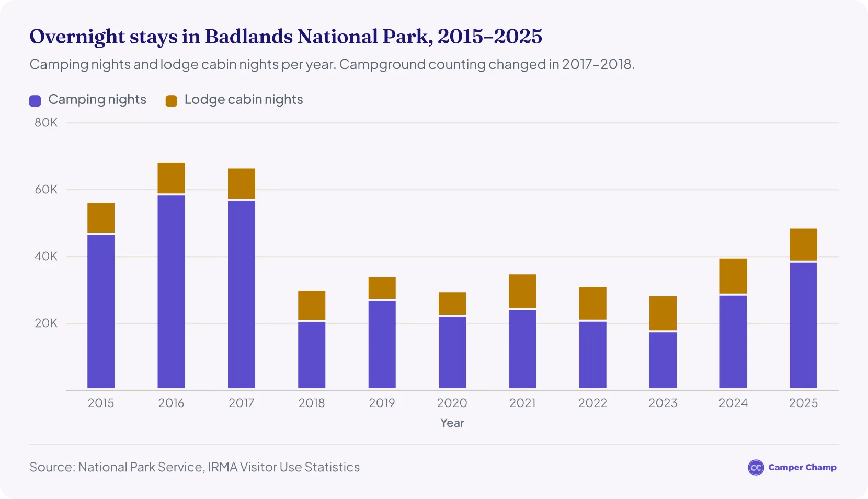868x499 pixels.
Task: Select the Camping nights legend label
Action: tap(97, 100)
